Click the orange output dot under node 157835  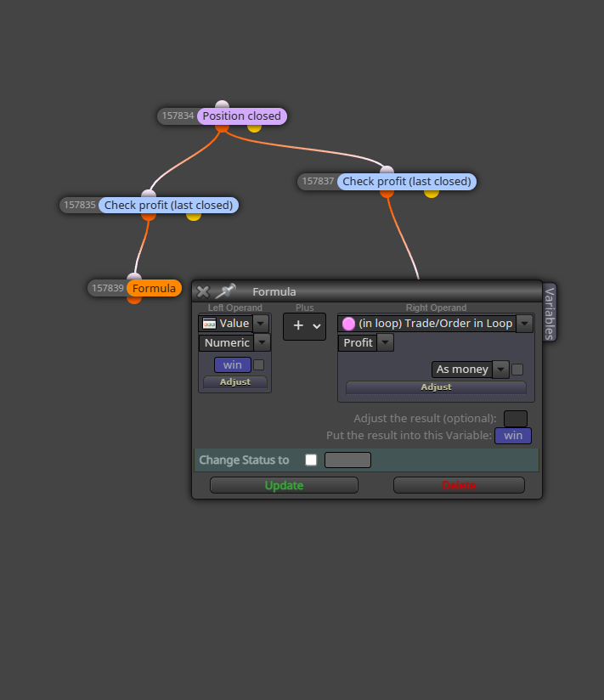pyautogui.click(x=149, y=217)
